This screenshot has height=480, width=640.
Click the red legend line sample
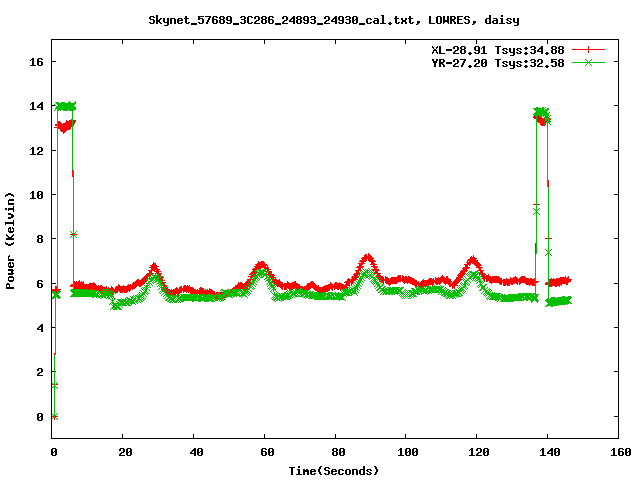click(x=588, y=50)
